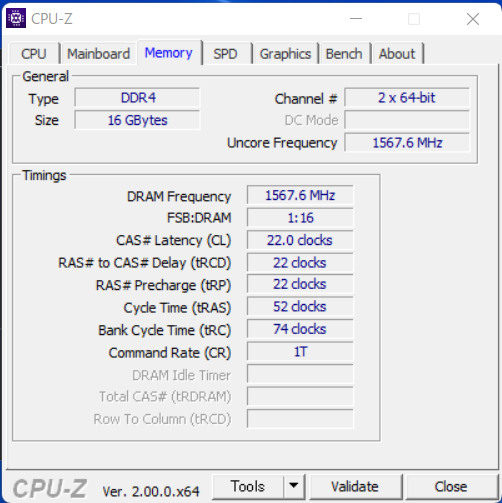The width and height of the screenshot is (502, 503).
Task: Click the Close button at bottom
Action: point(450,486)
